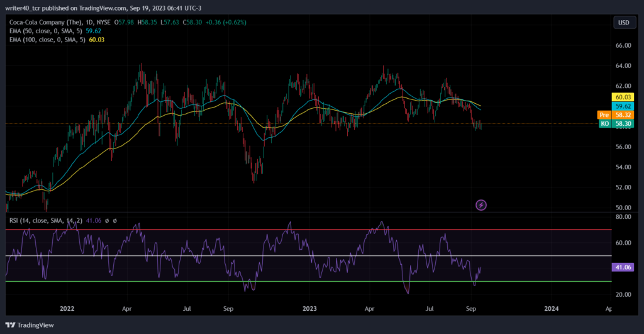This screenshot has width=644, height=334.
Task: Click the green KO 58.30 price label
Action: click(616, 124)
